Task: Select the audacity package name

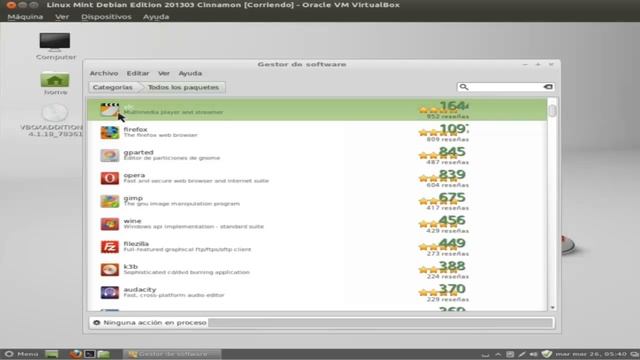Action: (140, 289)
